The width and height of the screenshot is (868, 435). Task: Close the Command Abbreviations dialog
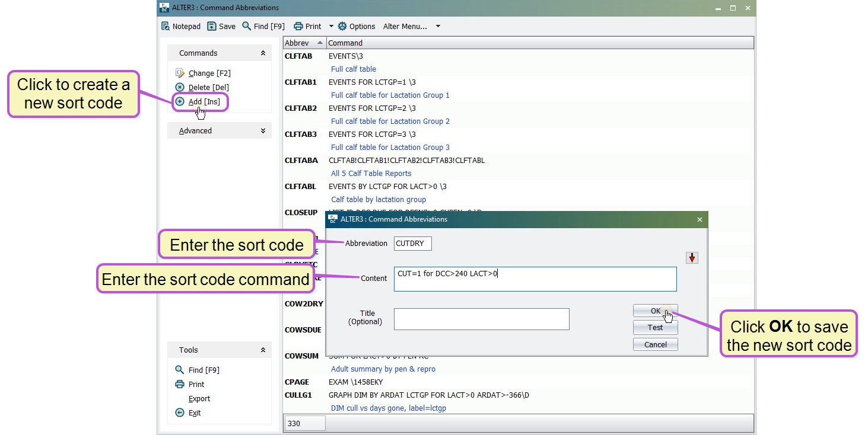699,219
